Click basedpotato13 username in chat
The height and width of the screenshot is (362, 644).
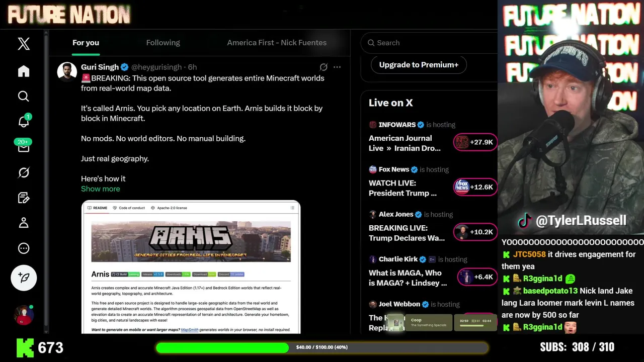pyautogui.click(x=550, y=291)
